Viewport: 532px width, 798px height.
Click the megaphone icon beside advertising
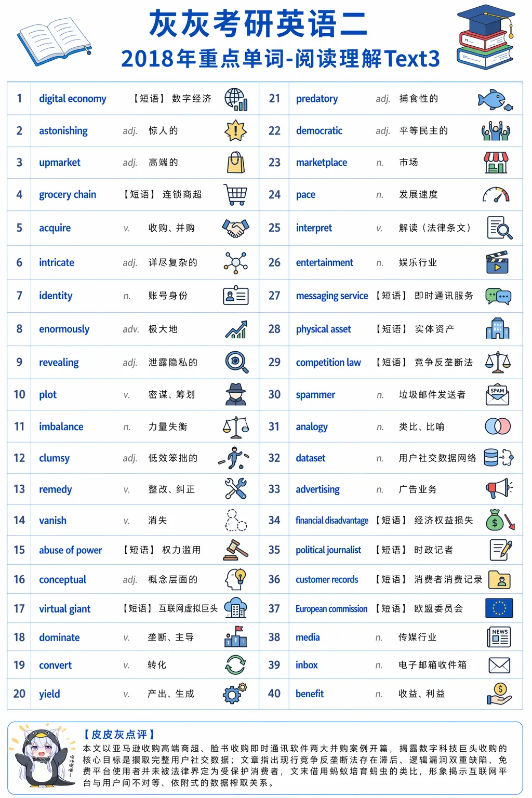[499, 489]
